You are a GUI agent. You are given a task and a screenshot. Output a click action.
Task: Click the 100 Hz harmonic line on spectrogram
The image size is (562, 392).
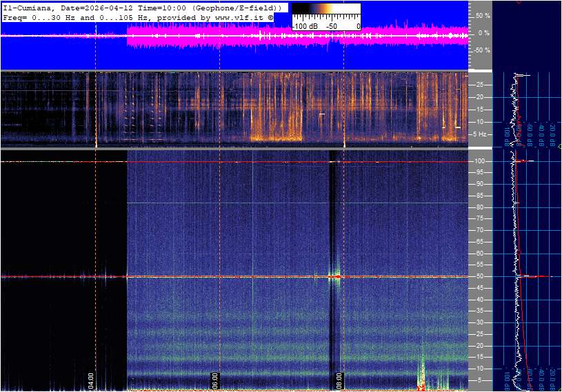(276, 161)
